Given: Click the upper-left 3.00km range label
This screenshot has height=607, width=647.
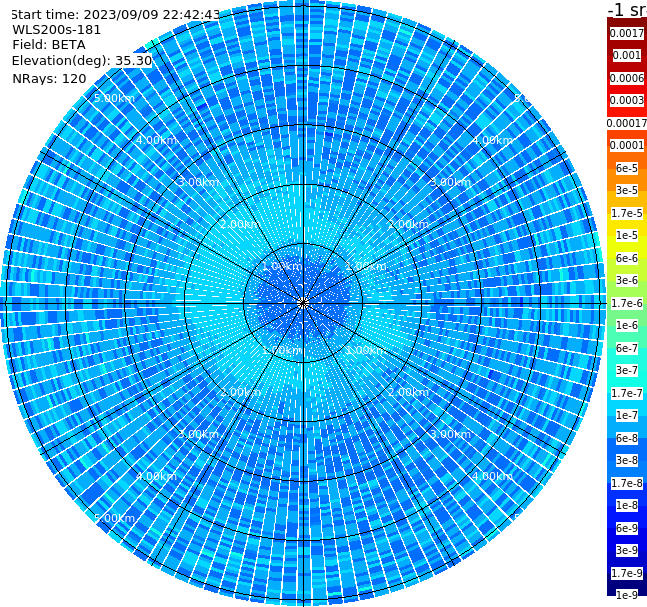Looking at the screenshot, I should tap(198, 182).
